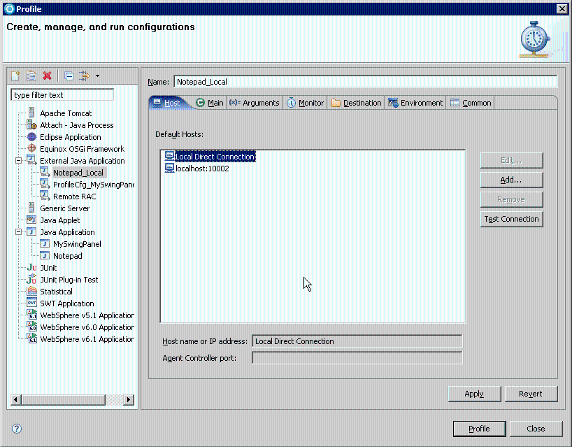Click the Profile button
Image resolution: width=572 pixels, height=447 pixels.
[479, 428]
